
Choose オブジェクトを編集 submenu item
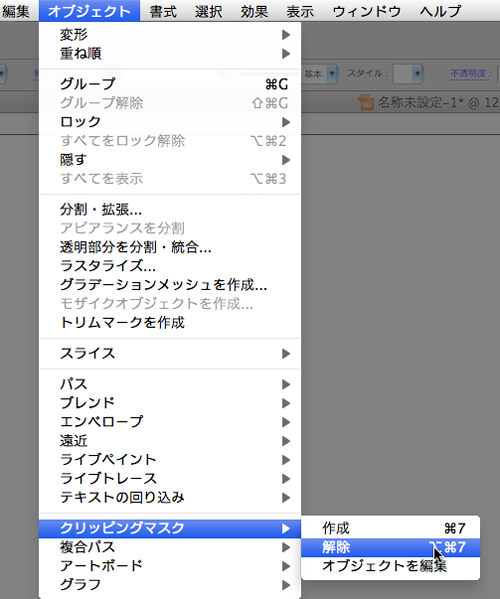coord(390,566)
